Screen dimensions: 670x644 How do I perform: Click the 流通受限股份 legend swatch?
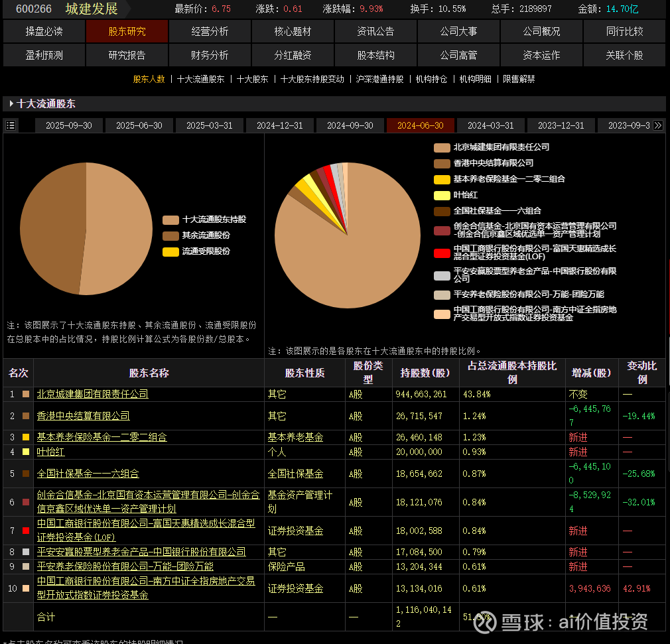(170, 252)
